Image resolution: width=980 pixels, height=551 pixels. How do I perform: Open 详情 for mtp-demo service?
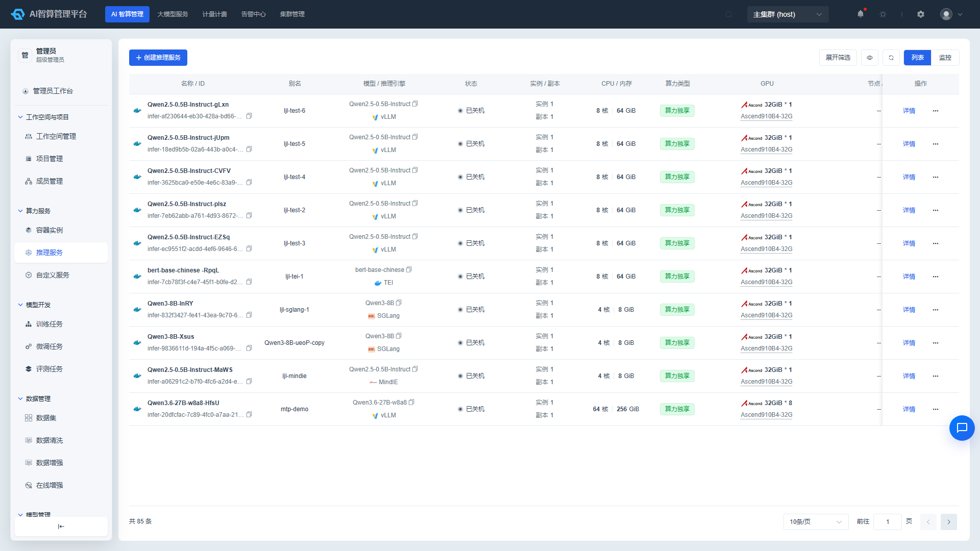(909, 409)
